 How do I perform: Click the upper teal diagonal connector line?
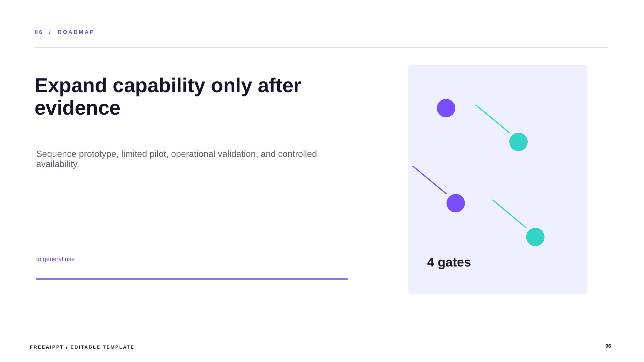[492, 119]
